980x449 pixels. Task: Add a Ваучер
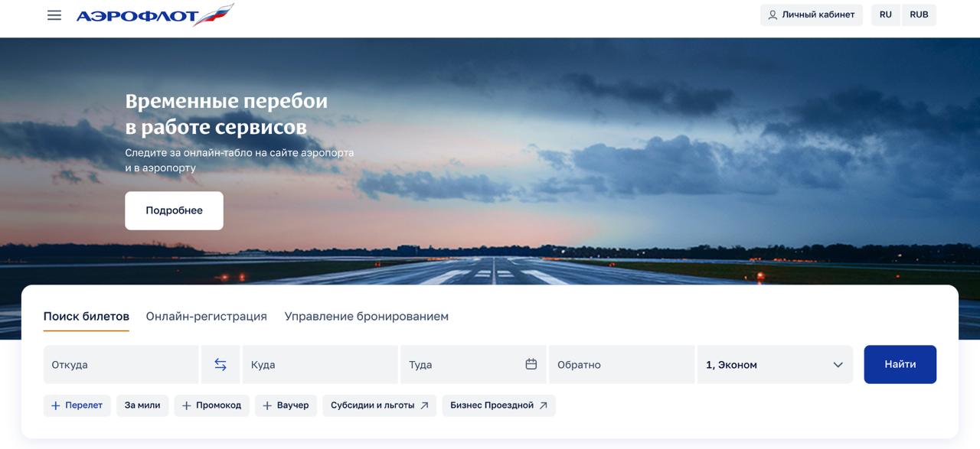point(286,405)
